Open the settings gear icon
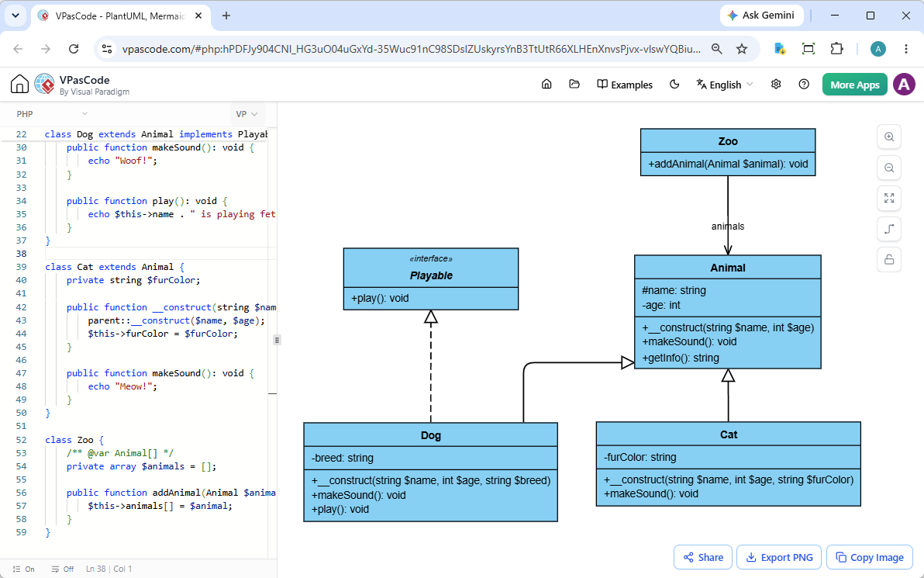 tap(776, 85)
